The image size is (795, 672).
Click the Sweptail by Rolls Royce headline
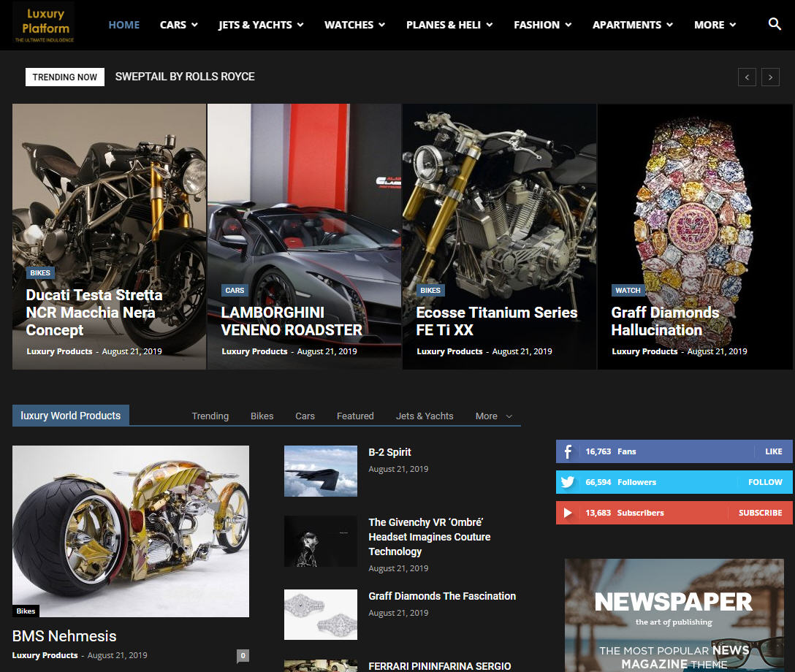point(185,77)
